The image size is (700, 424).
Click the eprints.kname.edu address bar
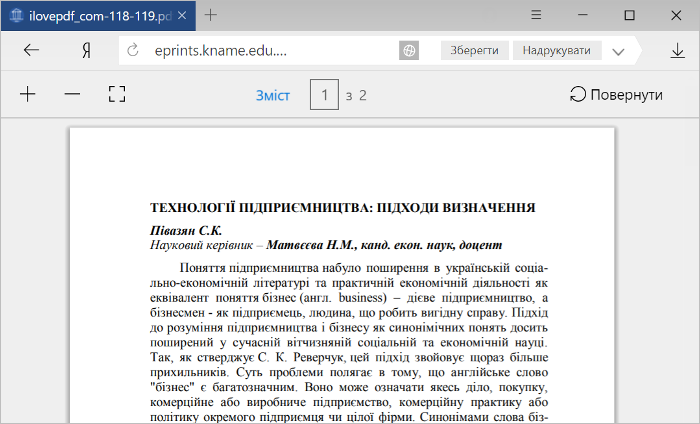point(269,50)
